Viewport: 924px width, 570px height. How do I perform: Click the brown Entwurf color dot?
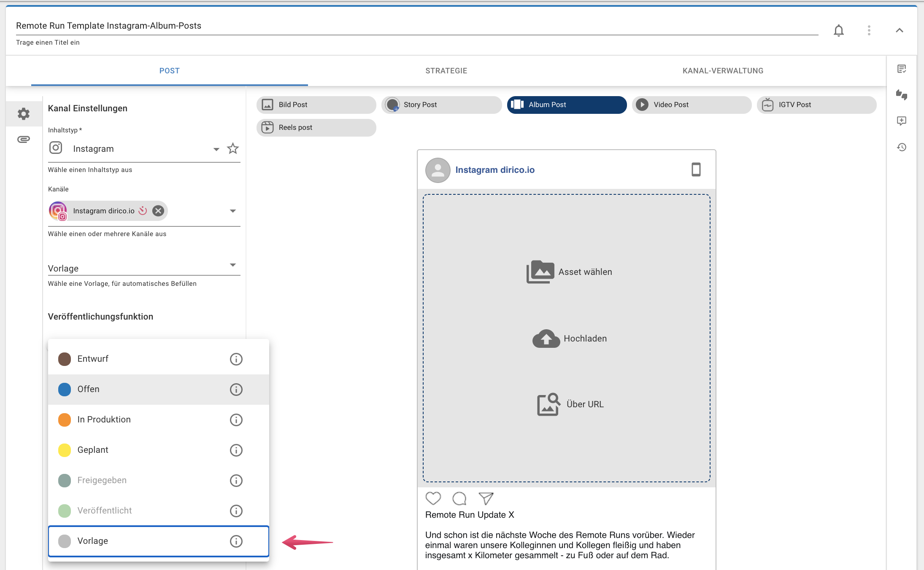(65, 359)
